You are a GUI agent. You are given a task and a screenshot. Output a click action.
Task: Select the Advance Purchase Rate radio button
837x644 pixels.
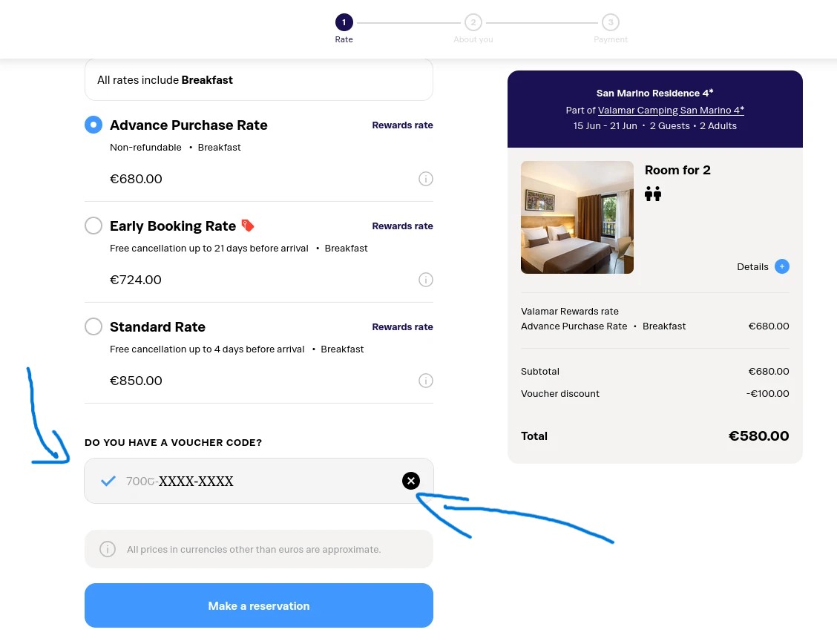pos(93,125)
